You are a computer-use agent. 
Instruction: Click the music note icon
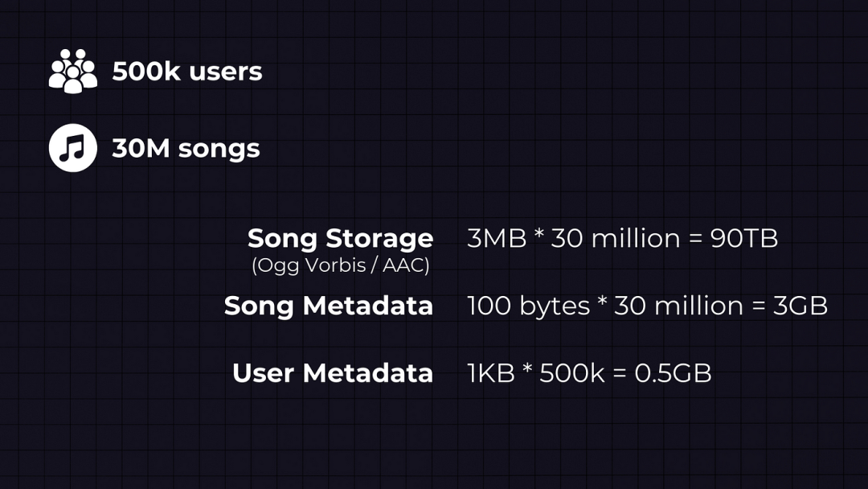coord(73,148)
